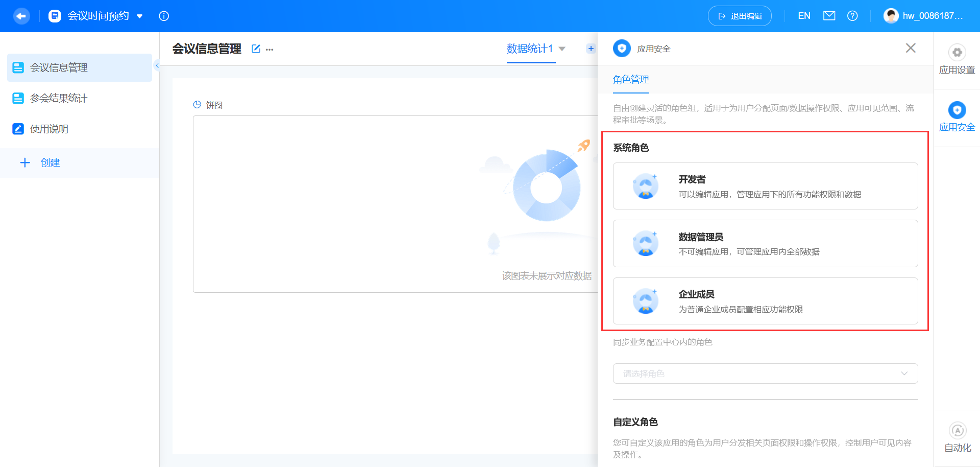
Task: Click the back arrow to exit the app
Action: point(21,16)
